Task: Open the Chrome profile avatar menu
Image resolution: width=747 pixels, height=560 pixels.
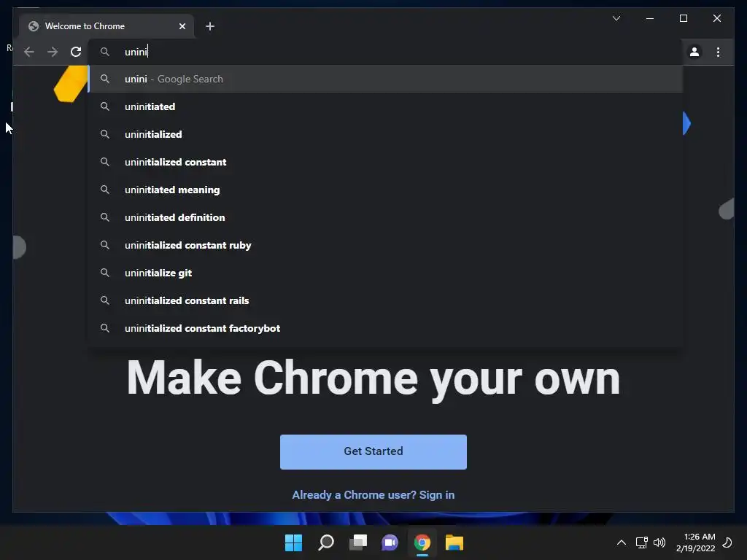Action: coord(694,52)
